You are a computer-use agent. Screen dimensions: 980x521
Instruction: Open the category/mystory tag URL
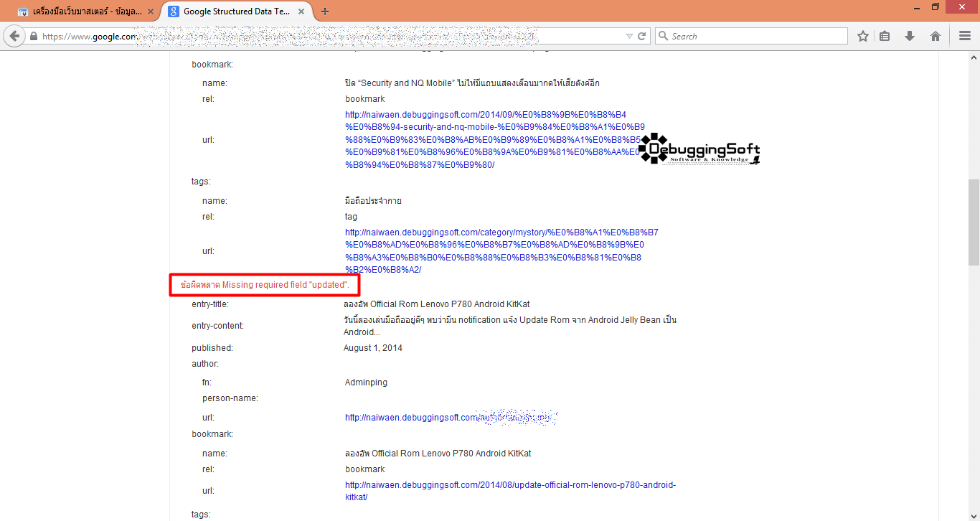click(x=501, y=251)
